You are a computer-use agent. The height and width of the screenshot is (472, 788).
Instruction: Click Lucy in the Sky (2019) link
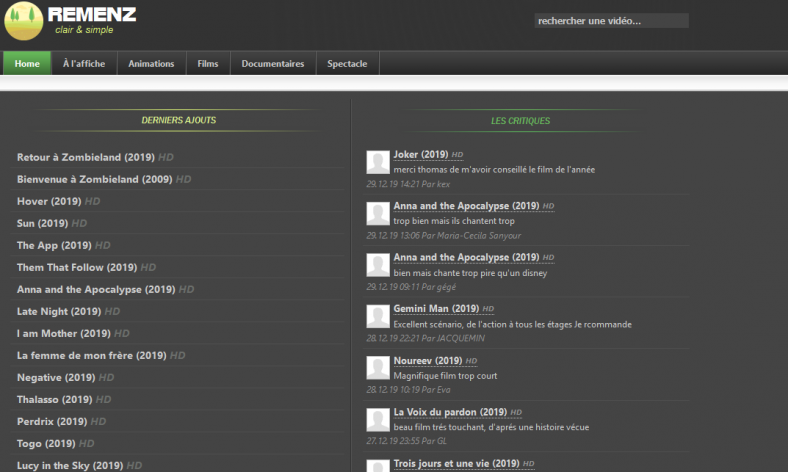(x=69, y=465)
